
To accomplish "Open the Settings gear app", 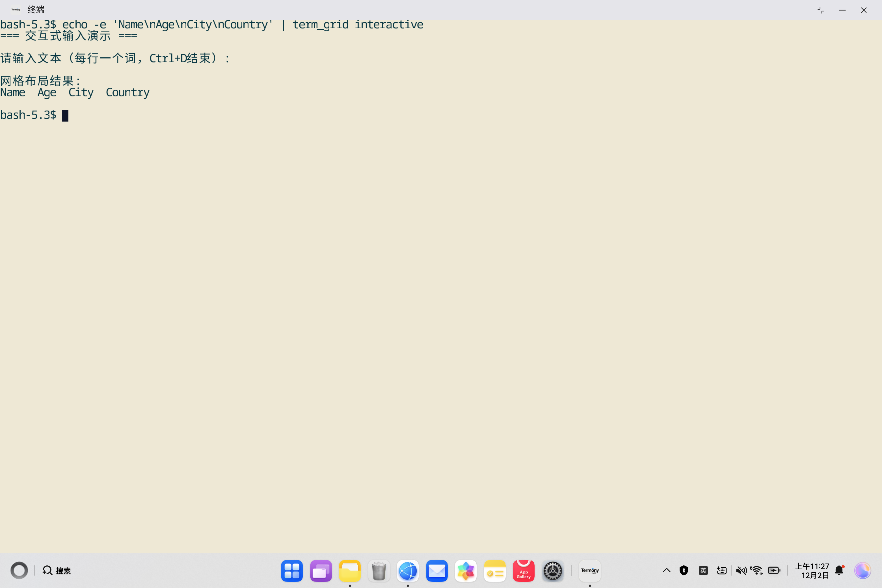I will tap(552, 571).
